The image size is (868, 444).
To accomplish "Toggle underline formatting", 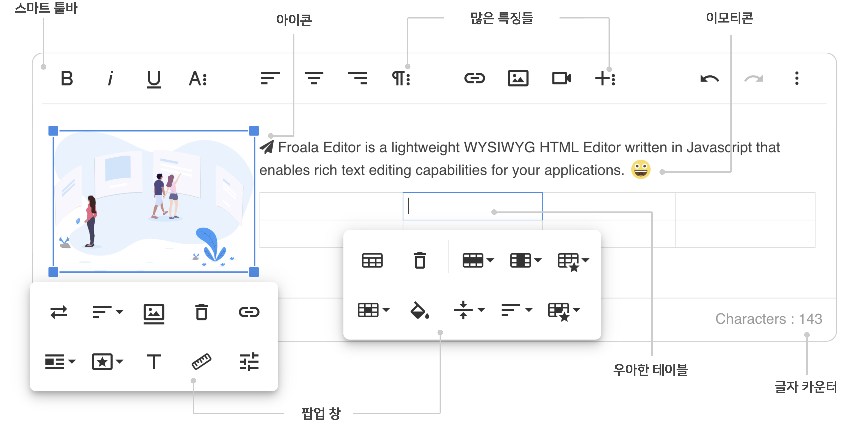I will point(153,79).
